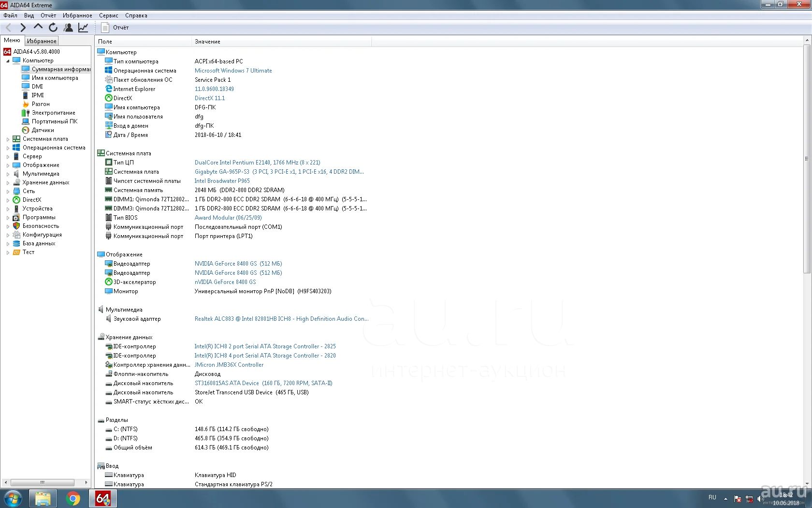Select Суммарная информация in the tree
The height and width of the screenshot is (508, 812).
tap(56, 69)
